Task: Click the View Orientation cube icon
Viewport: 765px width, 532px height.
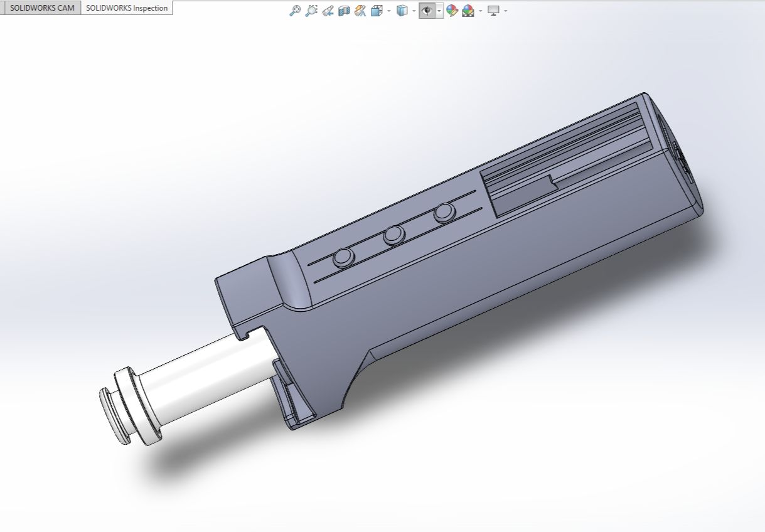Action: 377,11
